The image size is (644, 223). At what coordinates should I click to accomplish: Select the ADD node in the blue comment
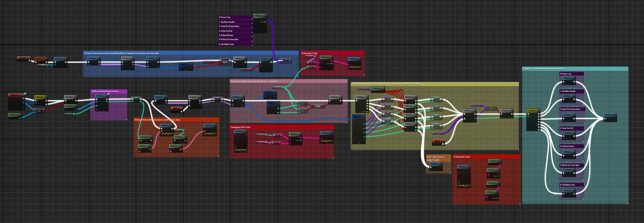(224, 62)
